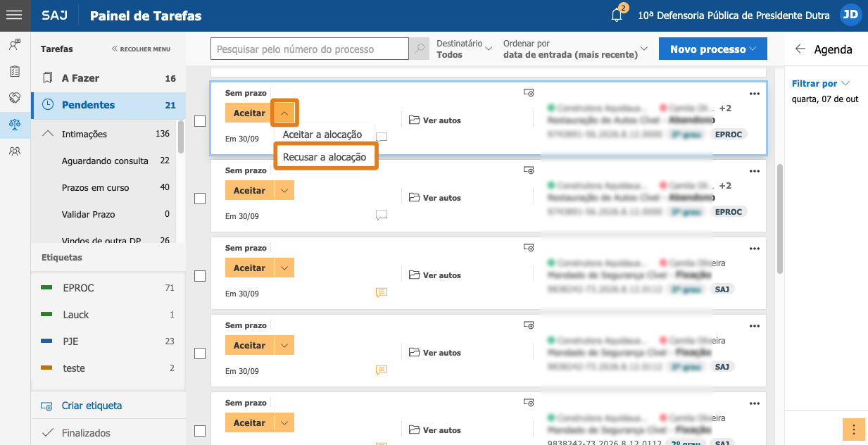This screenshot has width=868, height=445.
Task: Choose Recusar a alocação
Action: click(x=325, y=157)
